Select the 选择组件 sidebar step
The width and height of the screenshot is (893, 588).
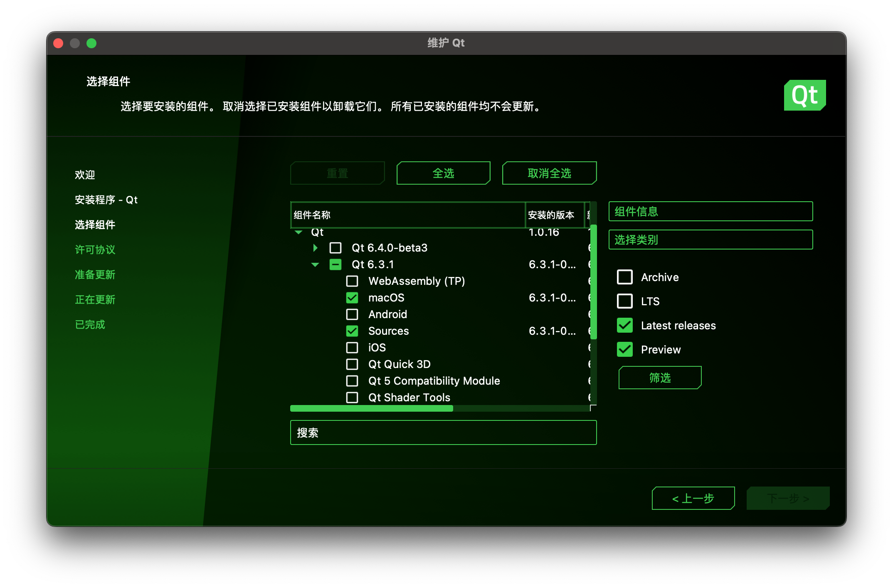tap(95, 225)
